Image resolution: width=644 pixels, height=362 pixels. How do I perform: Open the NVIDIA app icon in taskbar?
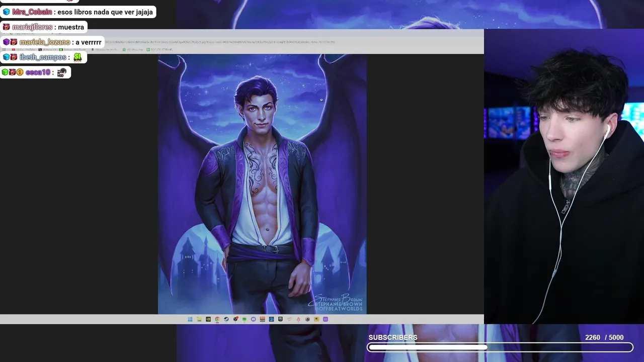pyautogui.click(x=208, y=319)
